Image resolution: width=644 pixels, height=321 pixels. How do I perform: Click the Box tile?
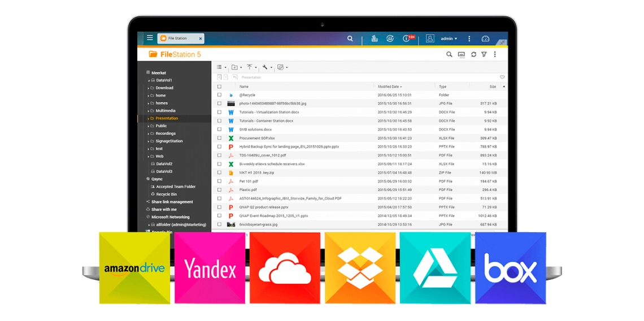pyautogui.click(x=511, y=268)
